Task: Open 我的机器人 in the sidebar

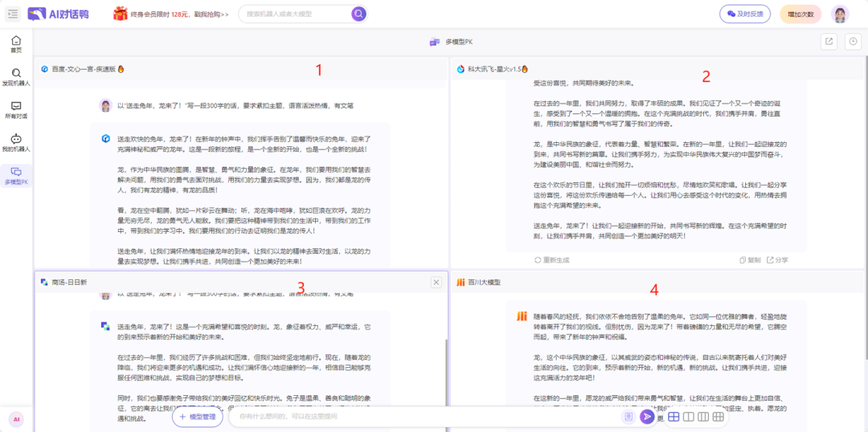Action: [x=16, y=143]
